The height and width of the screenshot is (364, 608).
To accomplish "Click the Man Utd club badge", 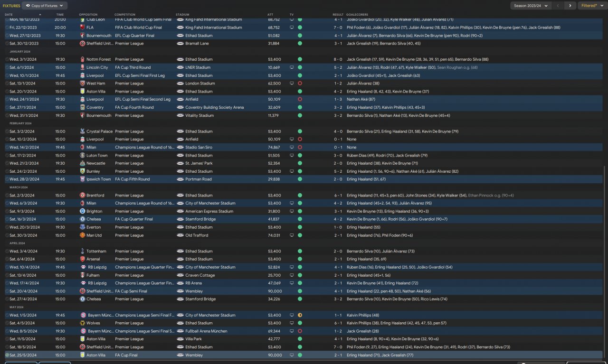I will tap(83, 235).
